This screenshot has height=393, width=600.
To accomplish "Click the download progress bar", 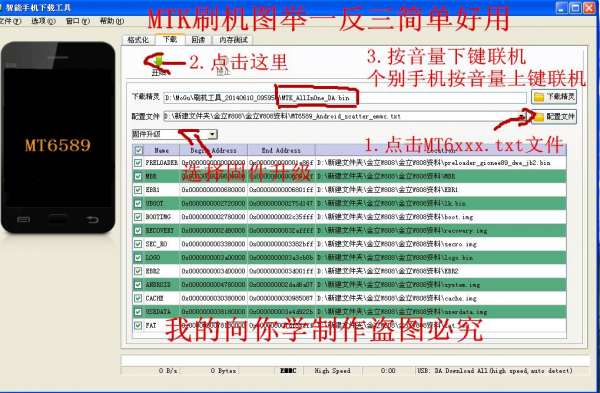I will [355, 360].
